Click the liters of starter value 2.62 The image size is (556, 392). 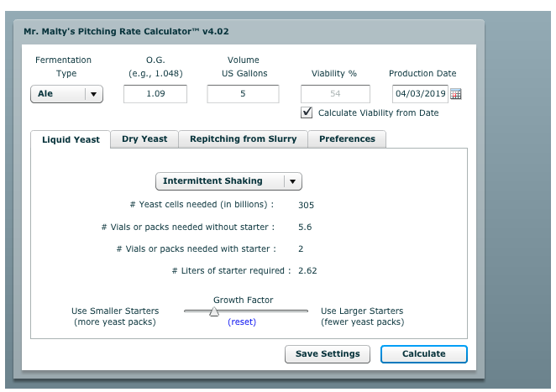click(x=307, y=271)
